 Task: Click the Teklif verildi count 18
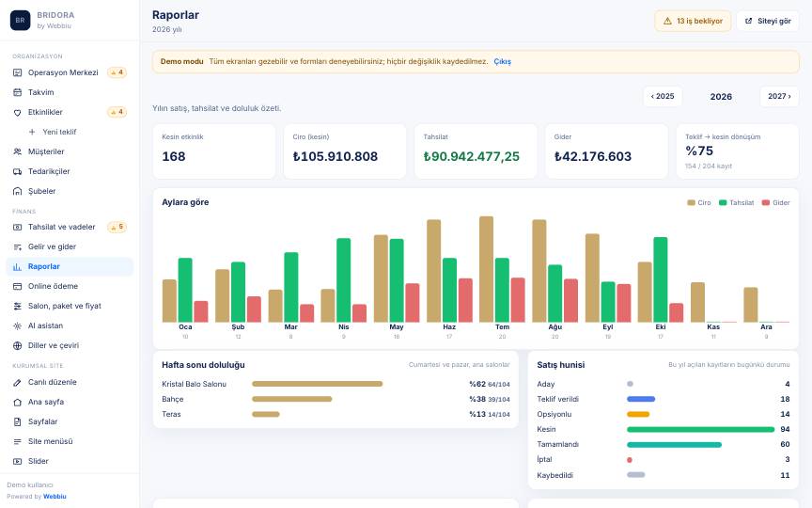point(785,399)
